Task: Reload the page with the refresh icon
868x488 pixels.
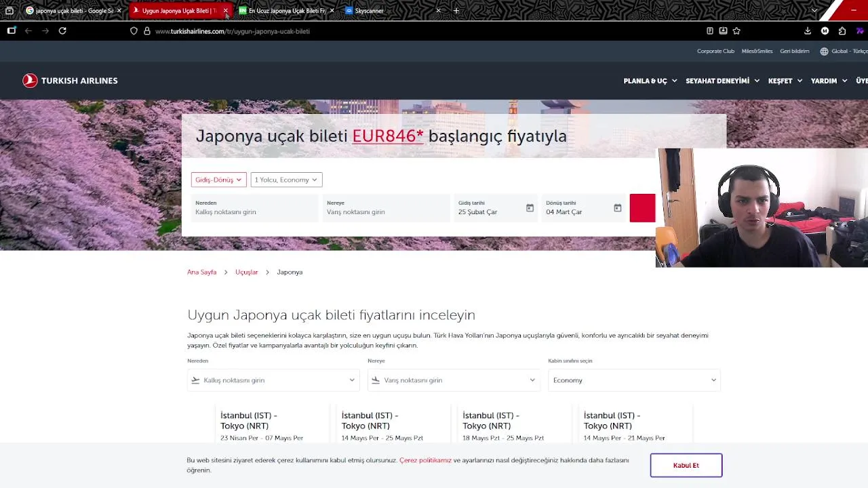Action: pos(62,30)
